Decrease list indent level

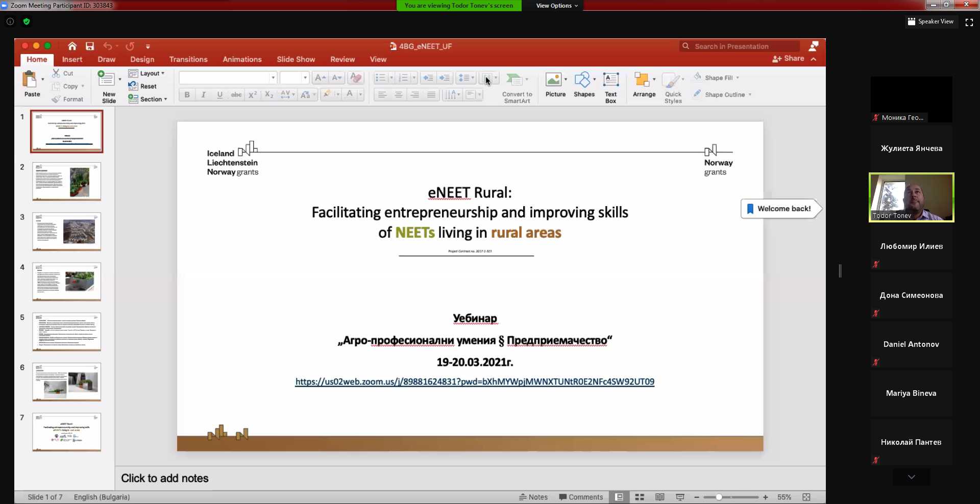coord(428,78)
